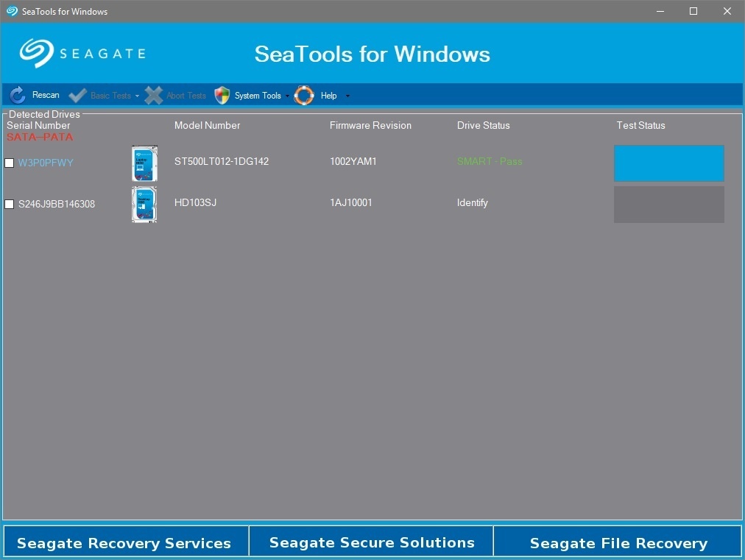Open the Help menu label

[x=329, y=96]
